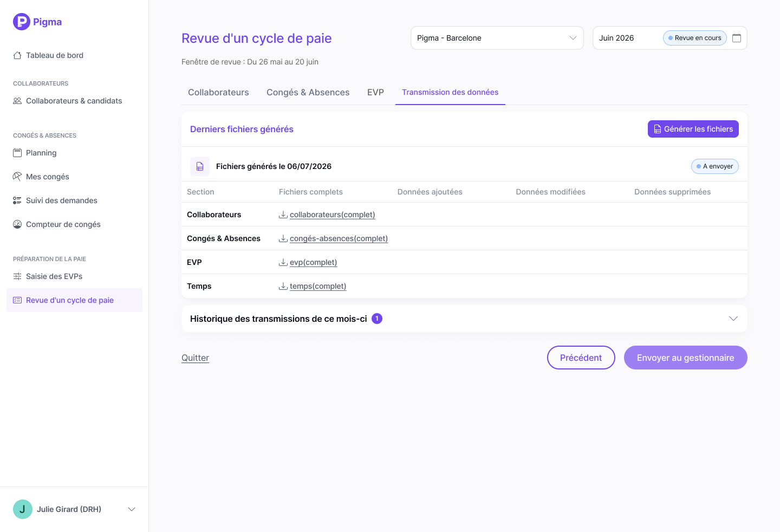
Task: Download temps(complet) file link
Action: click(318, 286)
